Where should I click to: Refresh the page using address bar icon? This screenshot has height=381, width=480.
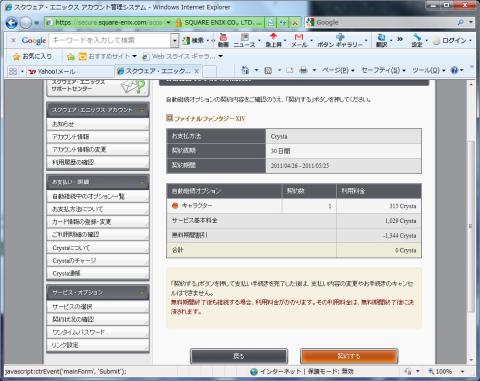(283, 23)
